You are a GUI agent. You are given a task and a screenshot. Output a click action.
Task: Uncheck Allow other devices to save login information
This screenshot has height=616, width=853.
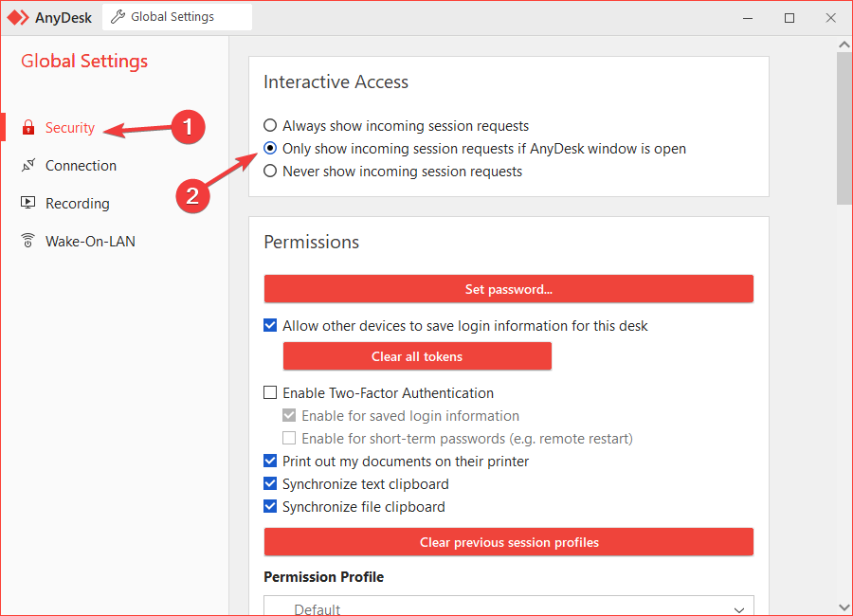pos(270,325)
